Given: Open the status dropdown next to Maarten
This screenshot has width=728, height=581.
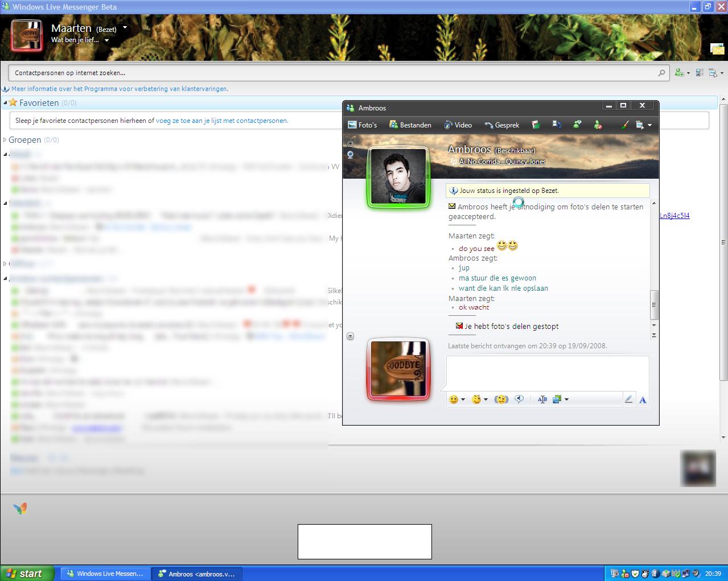Looking at the screenshot, I should tap(125, 27).
